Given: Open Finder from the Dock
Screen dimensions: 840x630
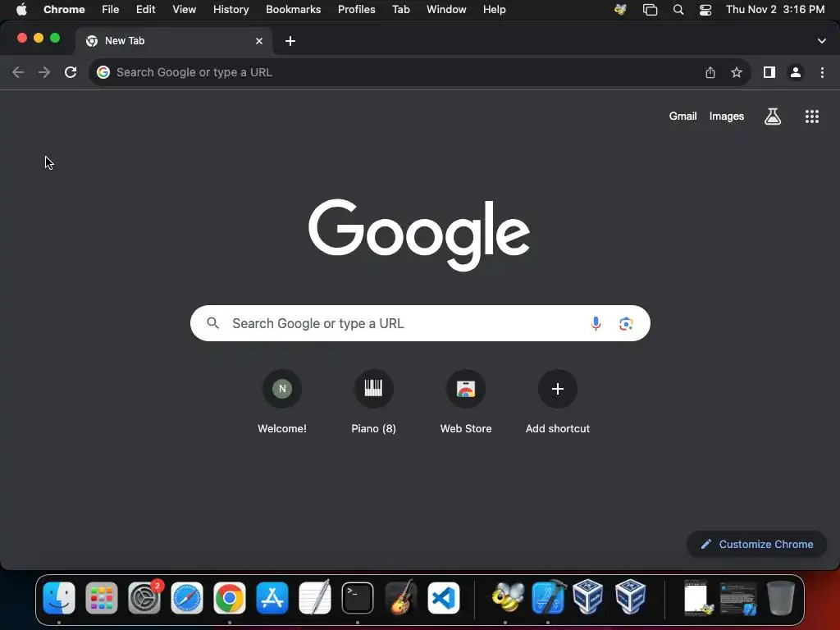Looking at the screenshot, I should (x=59, y=598).
